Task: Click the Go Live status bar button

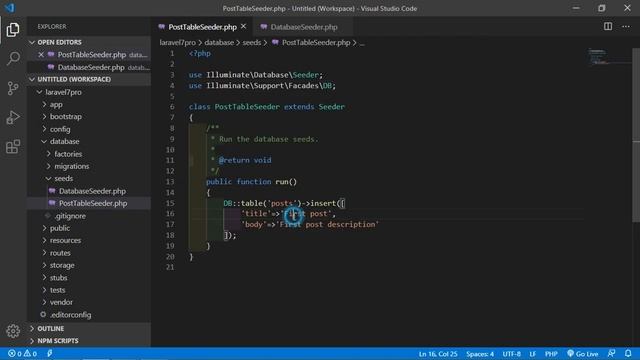Action: [582, 354]
